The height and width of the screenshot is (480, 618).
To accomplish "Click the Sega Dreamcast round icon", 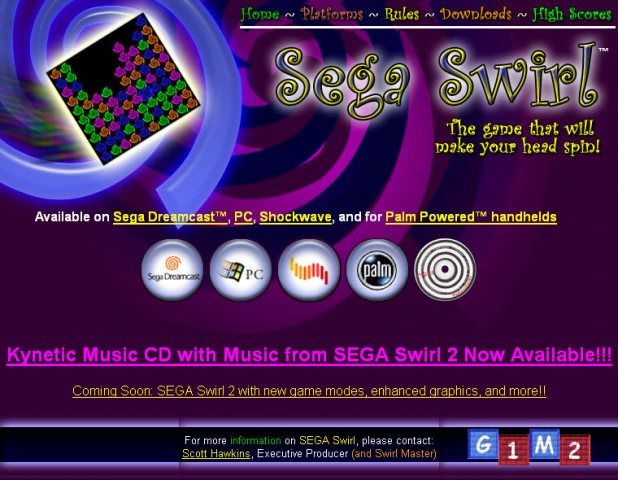I will pos(171,270).
